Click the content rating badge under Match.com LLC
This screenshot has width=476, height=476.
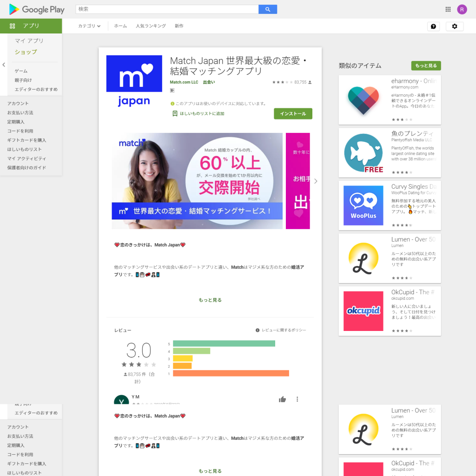(x=172, y=90)
